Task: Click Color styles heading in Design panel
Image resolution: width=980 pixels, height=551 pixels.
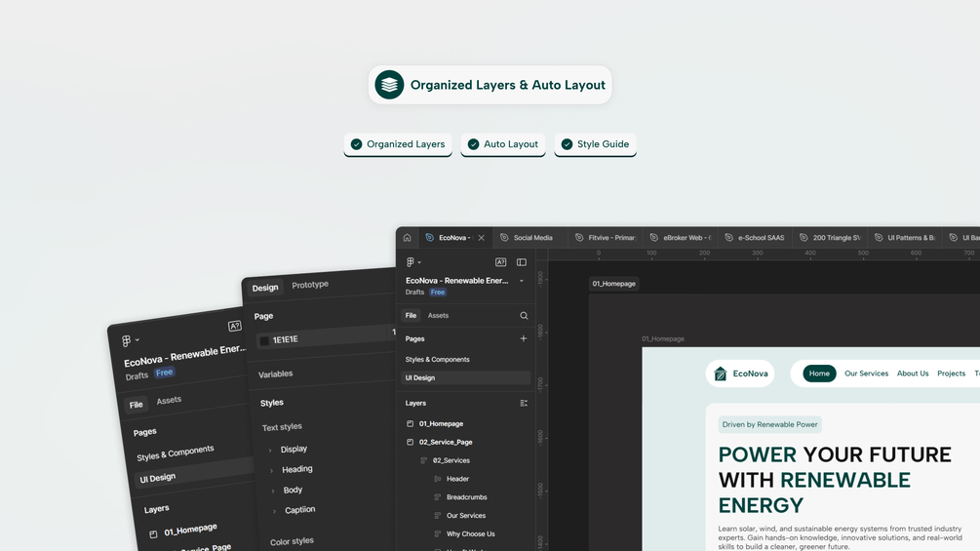Action: click(x=292, y=541)
